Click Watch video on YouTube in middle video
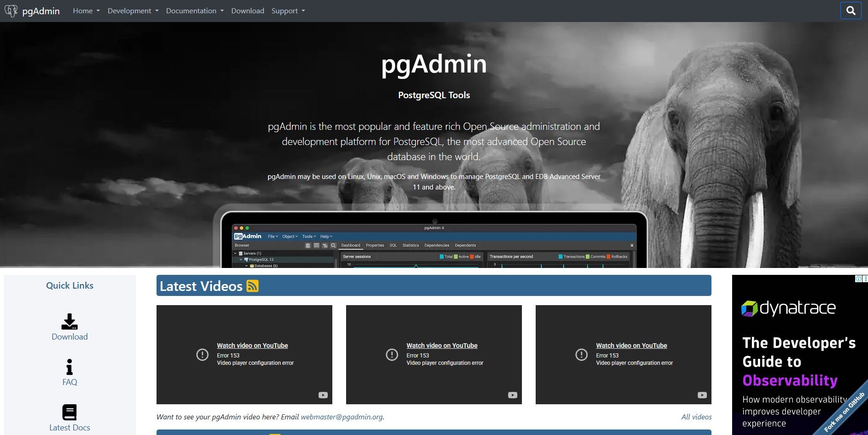The height and width of the screenshot is (435, 868). point(442,346)
